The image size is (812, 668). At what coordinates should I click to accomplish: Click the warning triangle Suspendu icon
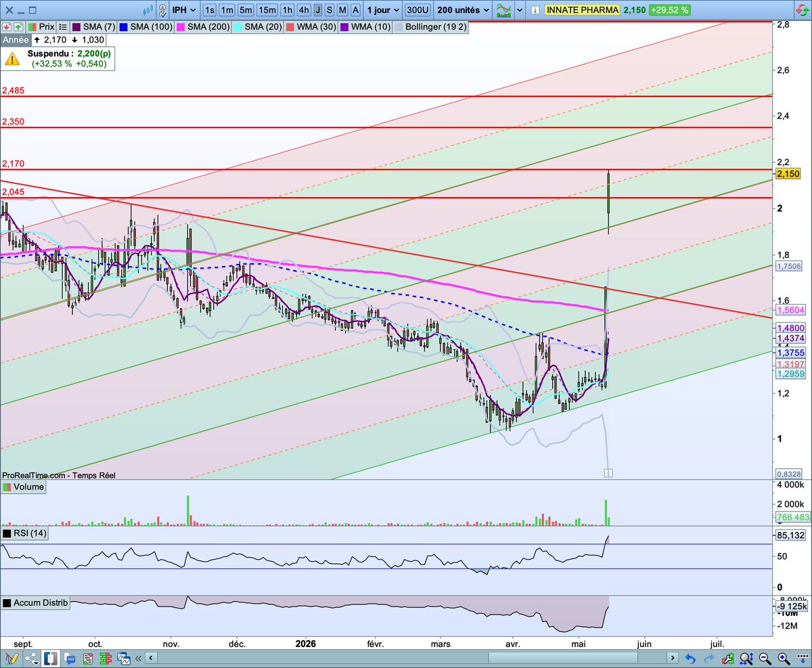pyautogui.click(x=12, y=59)
